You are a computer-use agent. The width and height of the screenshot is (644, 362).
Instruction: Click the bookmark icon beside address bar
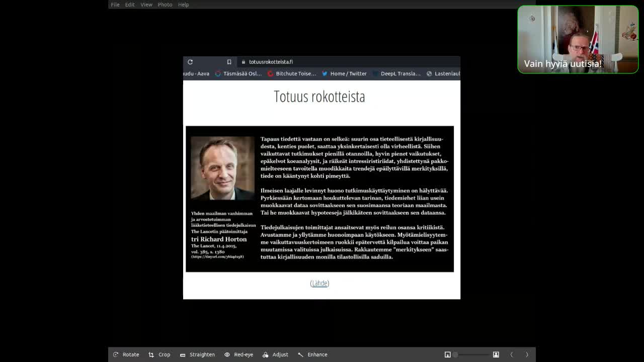(229, 62)
